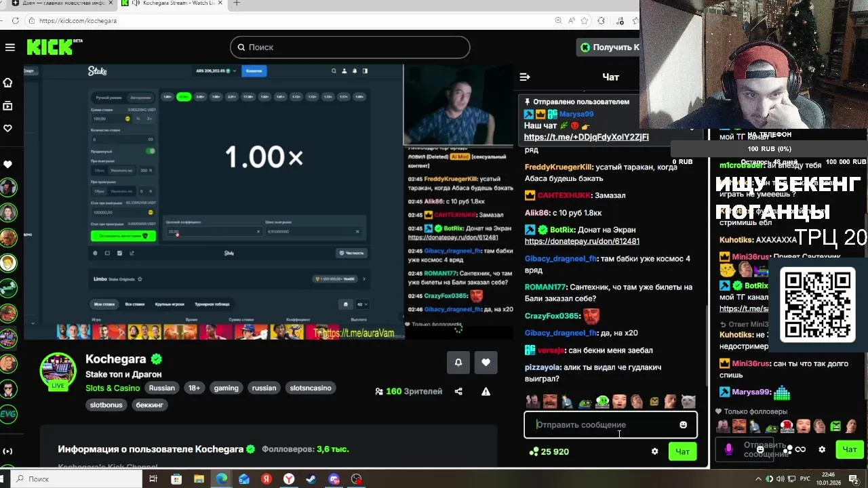Open pizzayola username in chat

pos(542,367)
